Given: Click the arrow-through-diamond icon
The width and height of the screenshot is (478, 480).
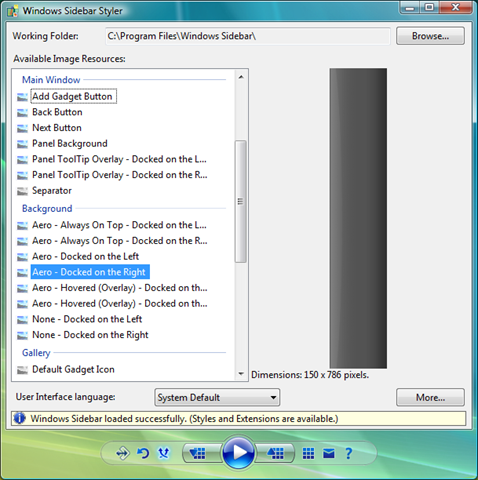Looking at the screenshot, I should coord(122,453).
